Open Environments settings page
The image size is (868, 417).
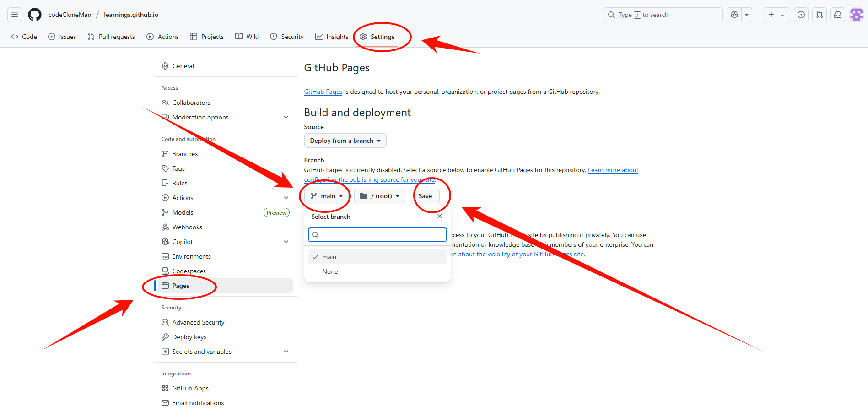click(x=225, y=256)
